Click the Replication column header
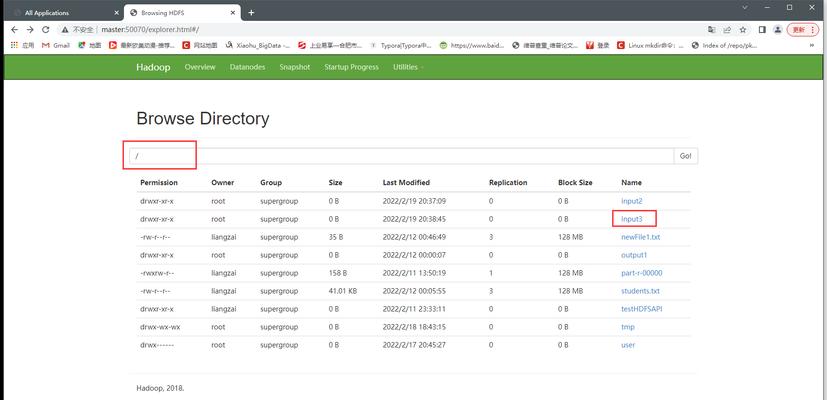The width and height of the screenshot is (827, 400). pos(508,182)
